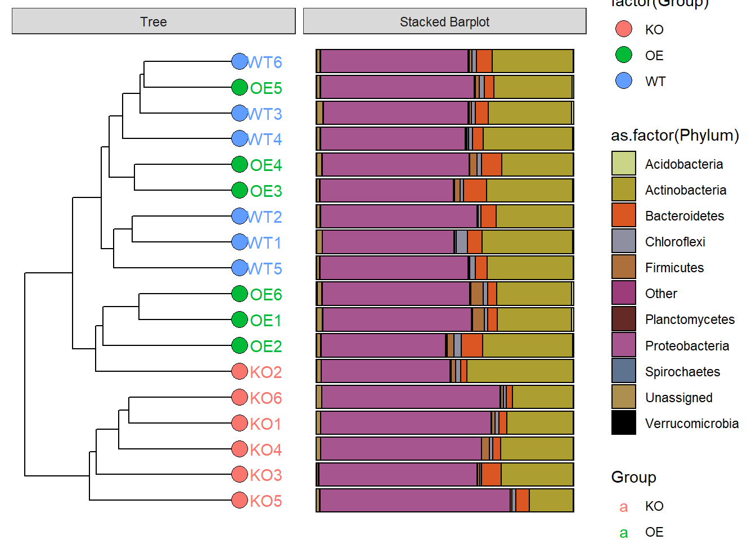Select the blue WT6 tip node circle
The height and width of the screenshot is (540, 756).
[238, 61]
